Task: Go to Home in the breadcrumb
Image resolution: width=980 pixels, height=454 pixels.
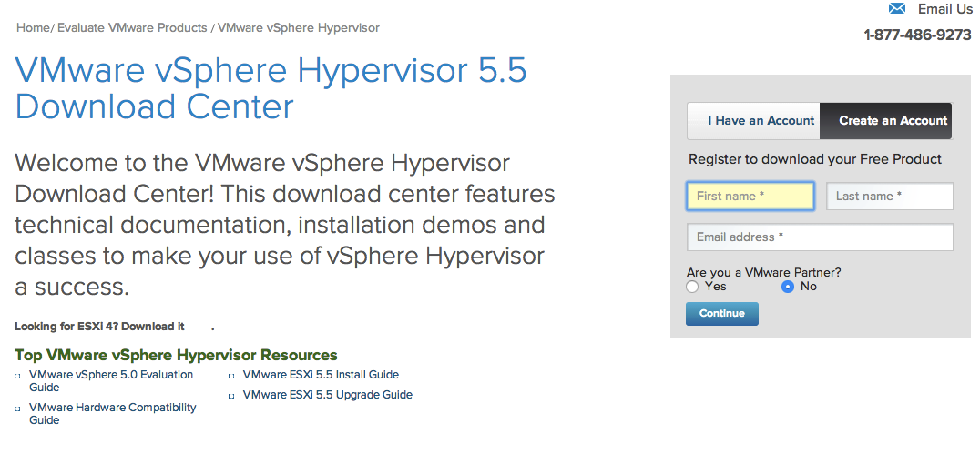Action: [33, 27]
